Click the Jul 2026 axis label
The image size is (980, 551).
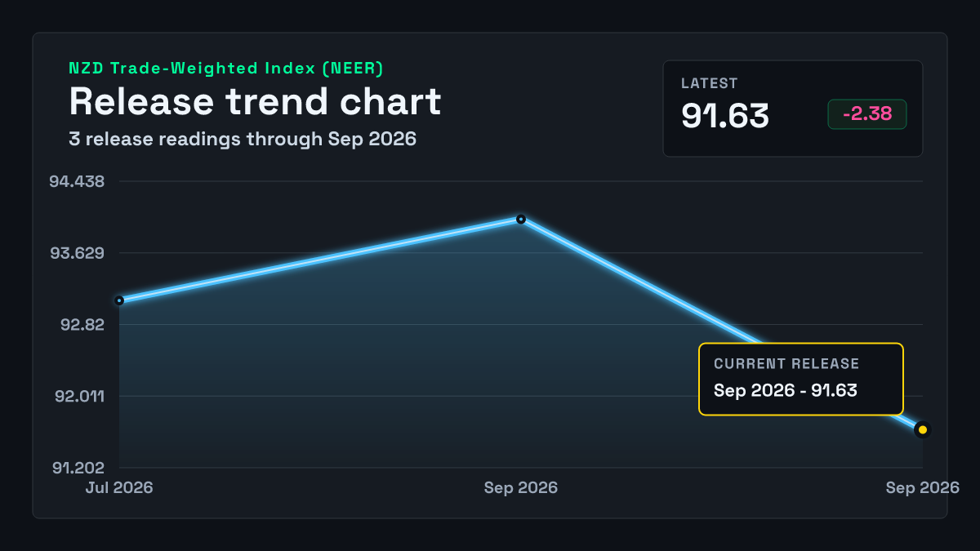coord(119,487)
